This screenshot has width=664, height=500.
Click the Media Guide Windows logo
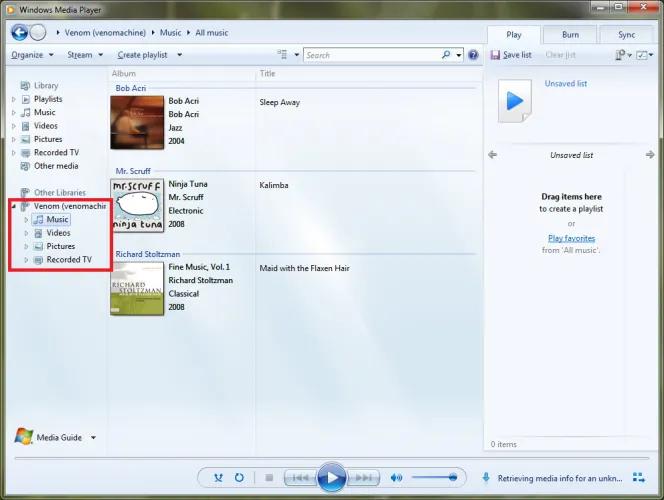24,436
